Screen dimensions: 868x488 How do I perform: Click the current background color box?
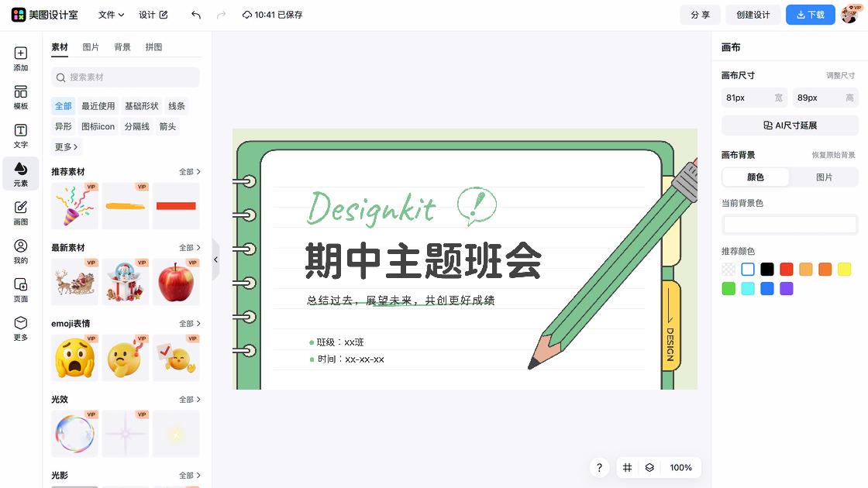790,224
